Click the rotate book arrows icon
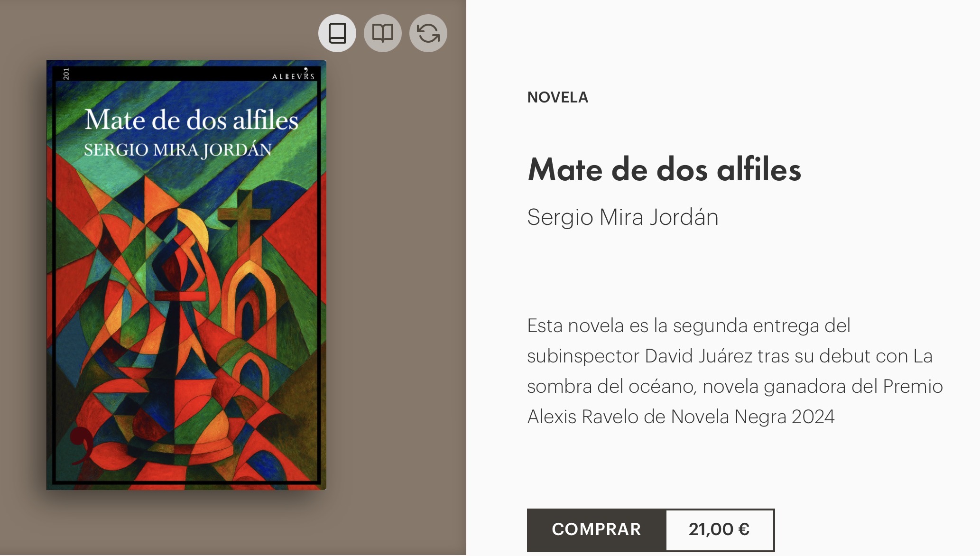The image size is (980, 556). 428,33
